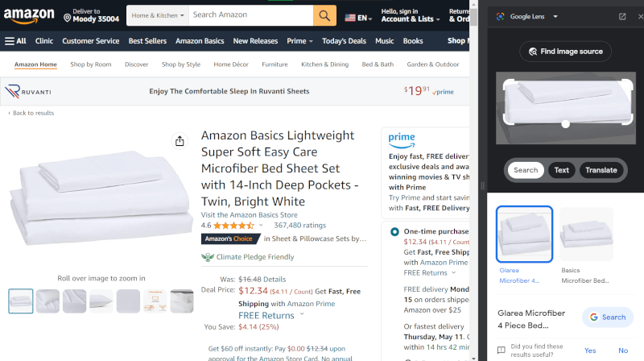Expand the EN language selector
Image resolution: width=644 pixels, height=361 pixels.
(358, 17)
